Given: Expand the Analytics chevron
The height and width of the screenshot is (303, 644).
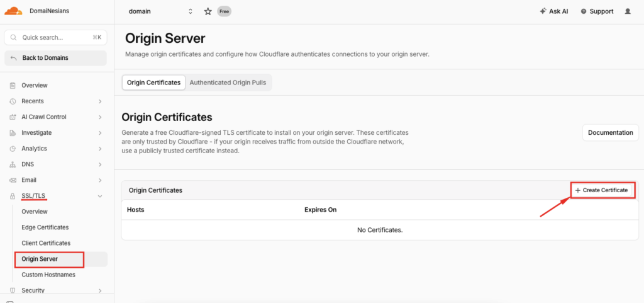Looking at the screenshot, I should (100, 149).
